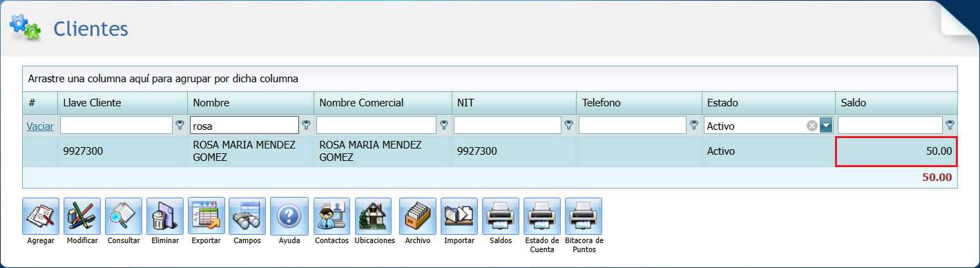Click the Agregar toolbar icon
Screen dimensions: 980x268
tap(41, 216)
